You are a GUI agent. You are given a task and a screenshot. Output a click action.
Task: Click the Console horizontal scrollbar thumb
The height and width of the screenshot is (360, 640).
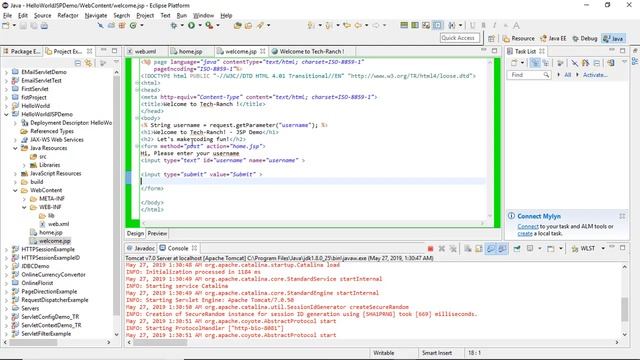click(160, 342)
